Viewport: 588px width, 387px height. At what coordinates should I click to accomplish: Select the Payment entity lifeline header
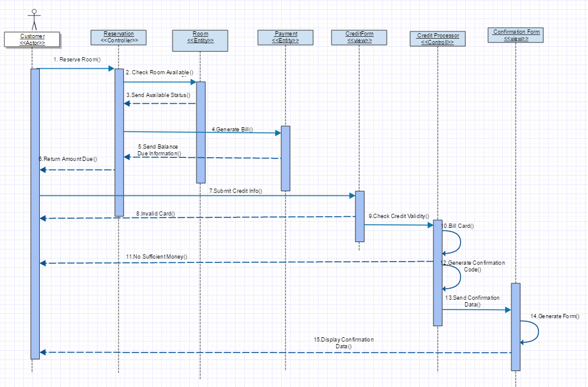tap(285, 37)
